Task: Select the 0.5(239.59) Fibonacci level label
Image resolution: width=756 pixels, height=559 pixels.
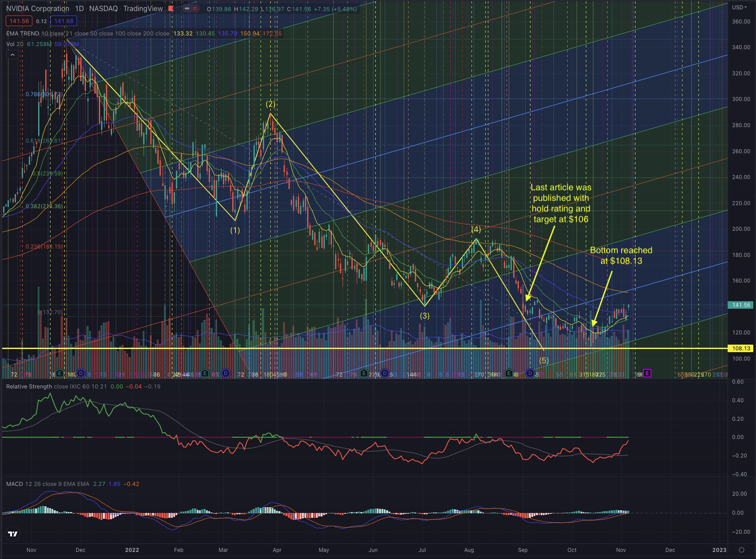Action: [x=47, y=174]
